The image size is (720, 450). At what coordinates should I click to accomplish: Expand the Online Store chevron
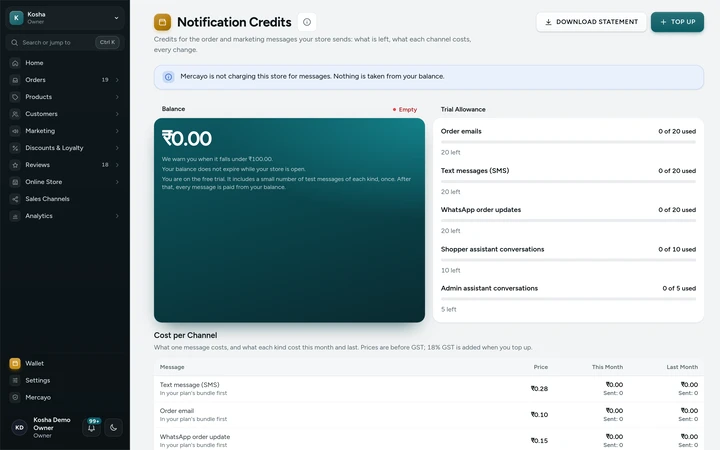117,182
